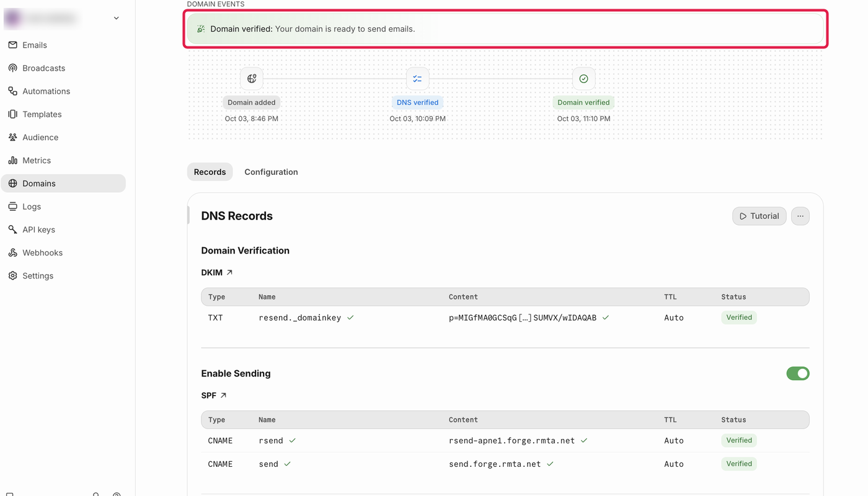This screenshot has height=496, width=868.
Task: Open the three-dot more options menu
Action: tap(800, 216)
